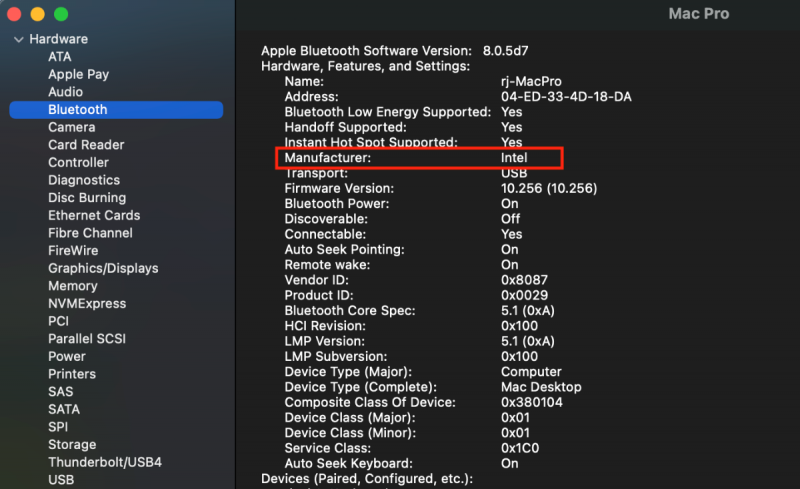
Task: Show Ethernet Cards information
Action: (94, 215)
